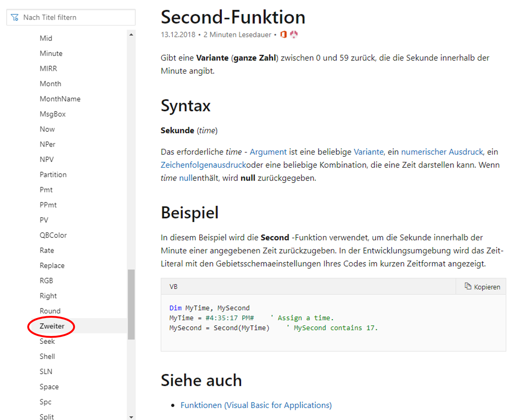Click '2 Minuten Lesedauer' text

pos(237,35)
